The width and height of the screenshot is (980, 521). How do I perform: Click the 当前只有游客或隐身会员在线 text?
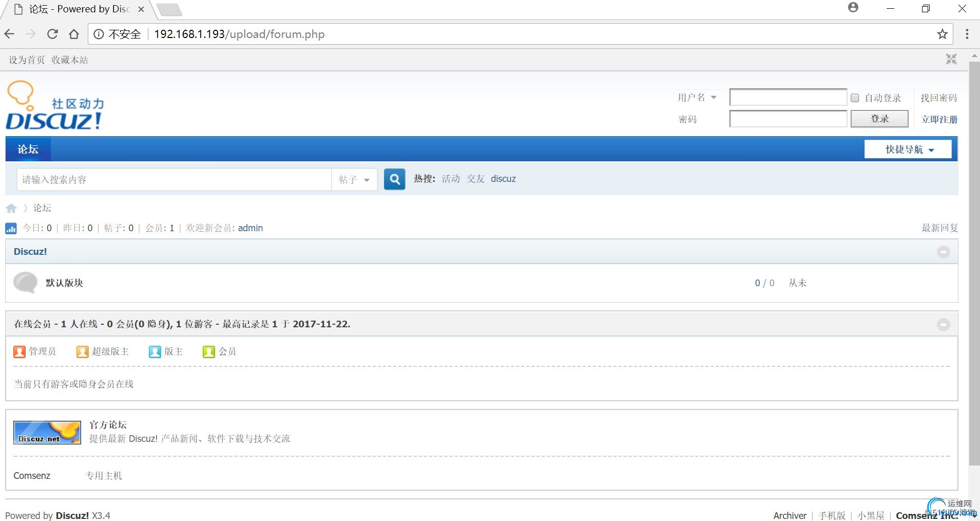click(74, 384)
